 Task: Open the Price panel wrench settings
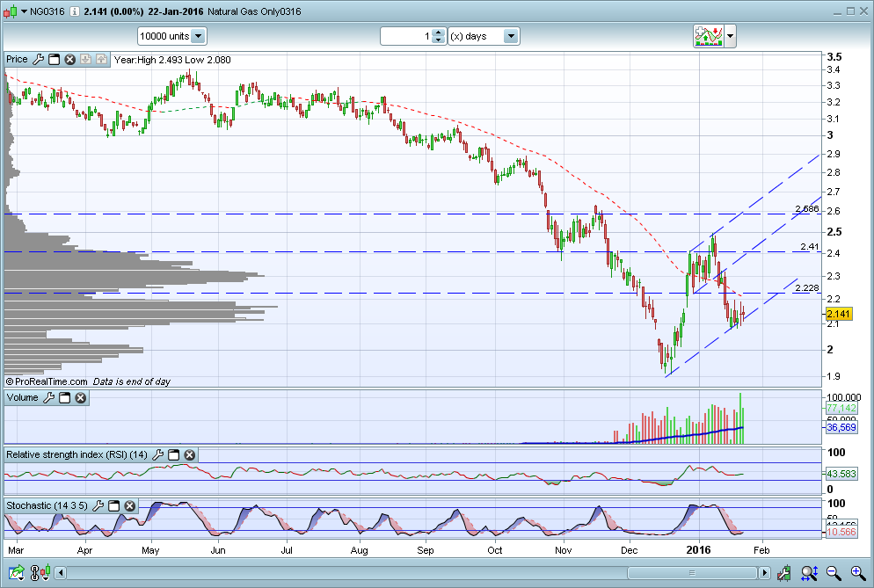[38, 60]
